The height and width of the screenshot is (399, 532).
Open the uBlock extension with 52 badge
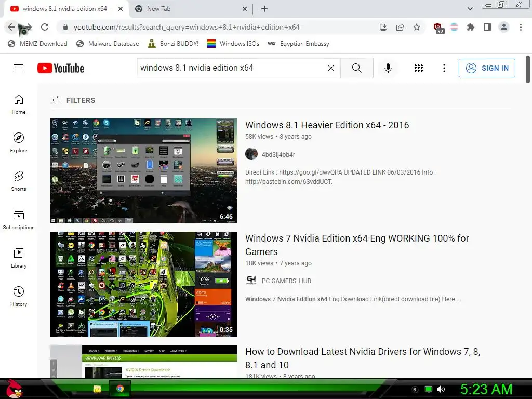coord(438,28)
